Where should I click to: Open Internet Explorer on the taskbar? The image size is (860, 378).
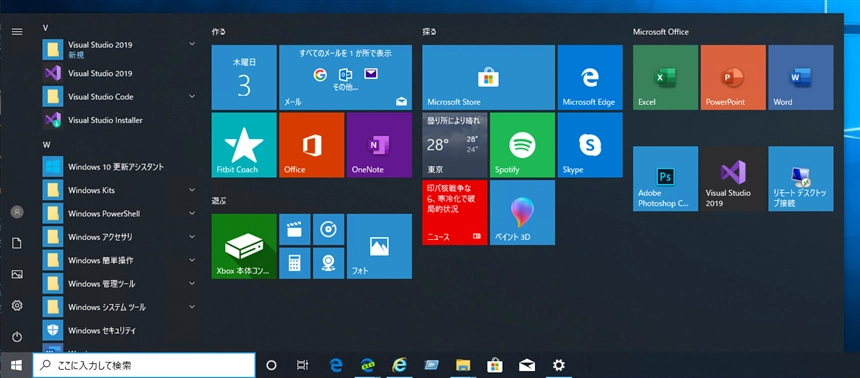(399, 365)
